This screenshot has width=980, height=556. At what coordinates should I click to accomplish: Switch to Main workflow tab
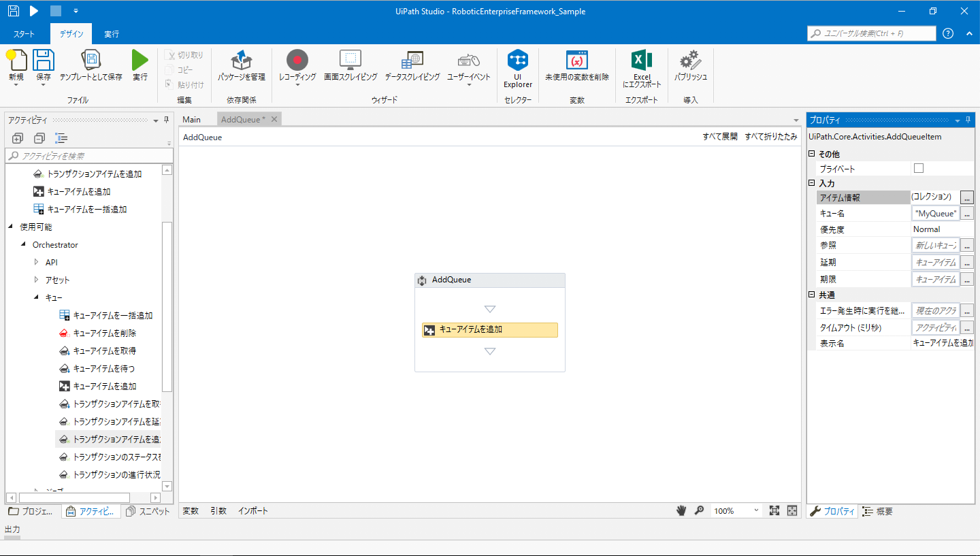pos(191,119)
